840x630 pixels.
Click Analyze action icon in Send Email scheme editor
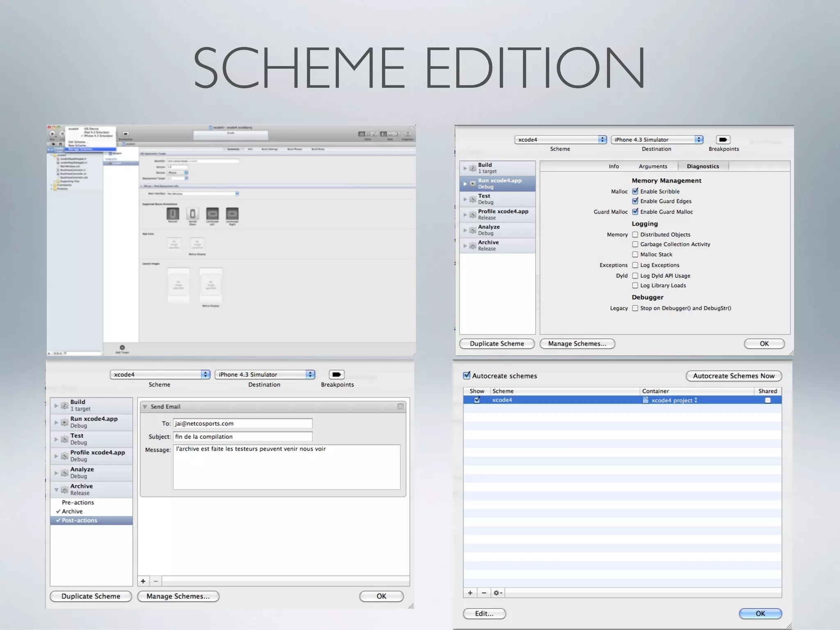point(64,472)
